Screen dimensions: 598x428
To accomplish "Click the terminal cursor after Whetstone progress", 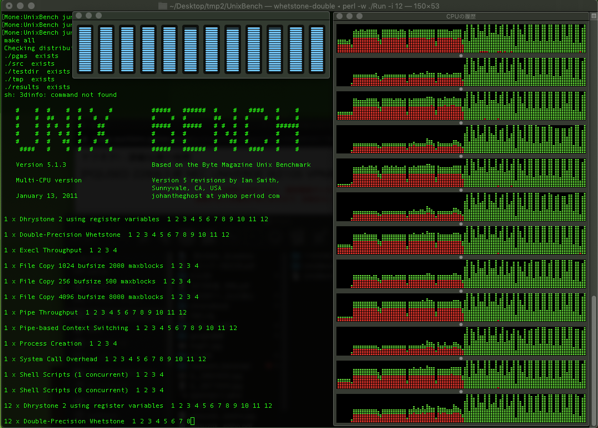I will (x=193, y=421).
